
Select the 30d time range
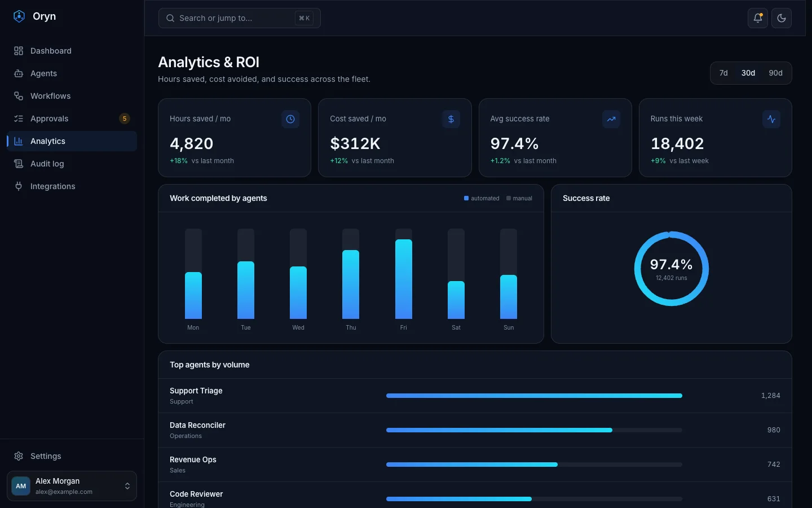748,73
